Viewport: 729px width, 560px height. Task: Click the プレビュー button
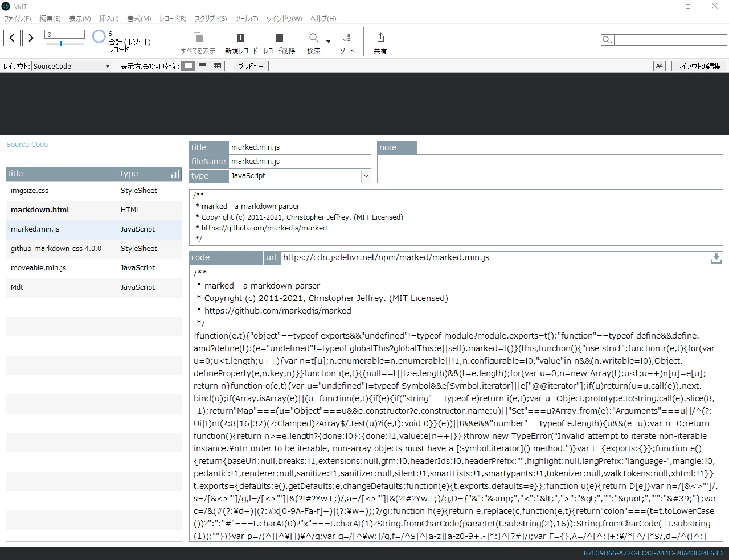[251, 66]
